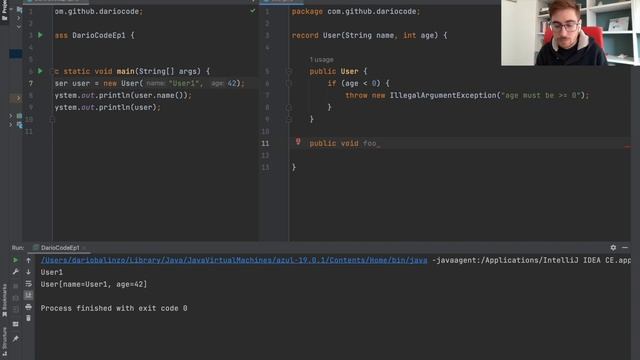
Task: Click 'DarioCodeEp1' class name in editor
Action: click(x=99, y=36)
